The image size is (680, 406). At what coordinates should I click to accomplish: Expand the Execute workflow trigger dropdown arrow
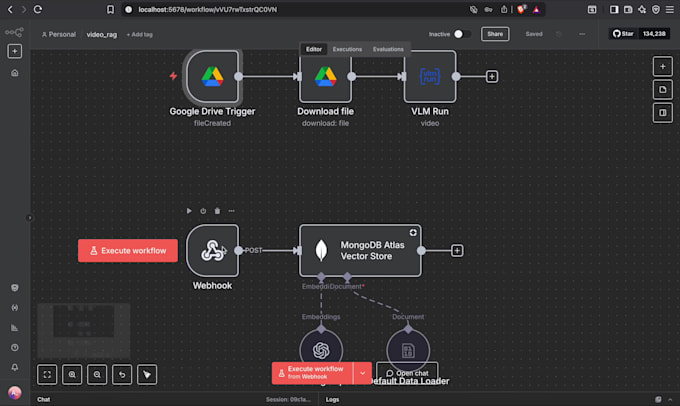click(x=363, y=373)
